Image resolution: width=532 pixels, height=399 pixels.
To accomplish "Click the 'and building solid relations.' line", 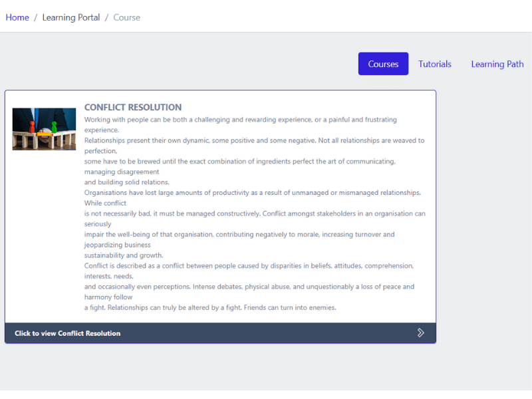I will tap(127, 182).
